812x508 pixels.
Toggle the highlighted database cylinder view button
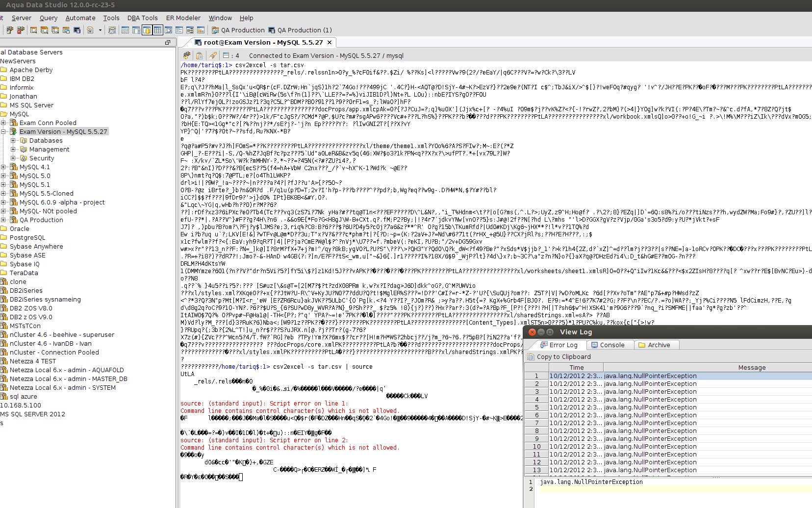pyautogui.click(x=147, y=30)
